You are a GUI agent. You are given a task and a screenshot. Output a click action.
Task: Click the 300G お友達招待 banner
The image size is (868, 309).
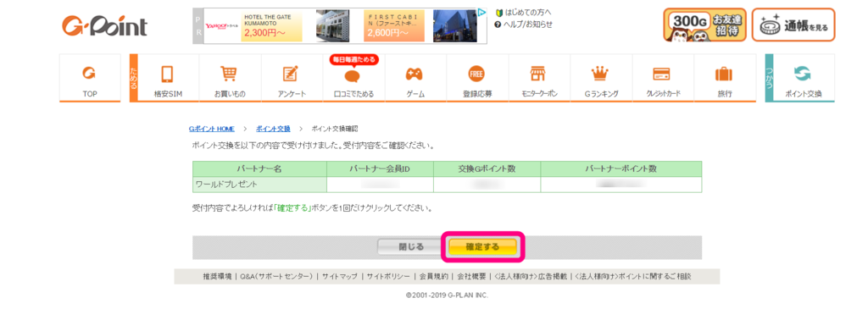tap(704, 25)
